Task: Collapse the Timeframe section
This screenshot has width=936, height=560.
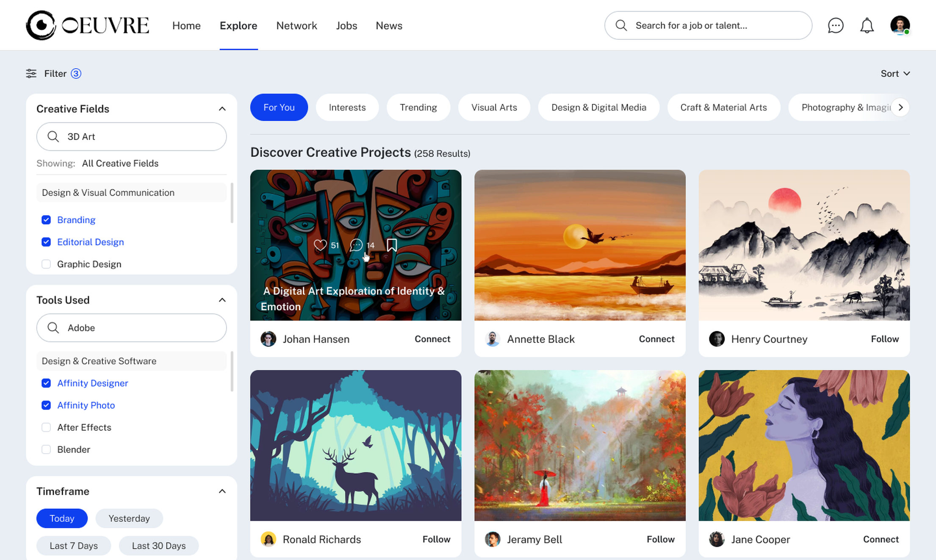Action: [222, 491]
